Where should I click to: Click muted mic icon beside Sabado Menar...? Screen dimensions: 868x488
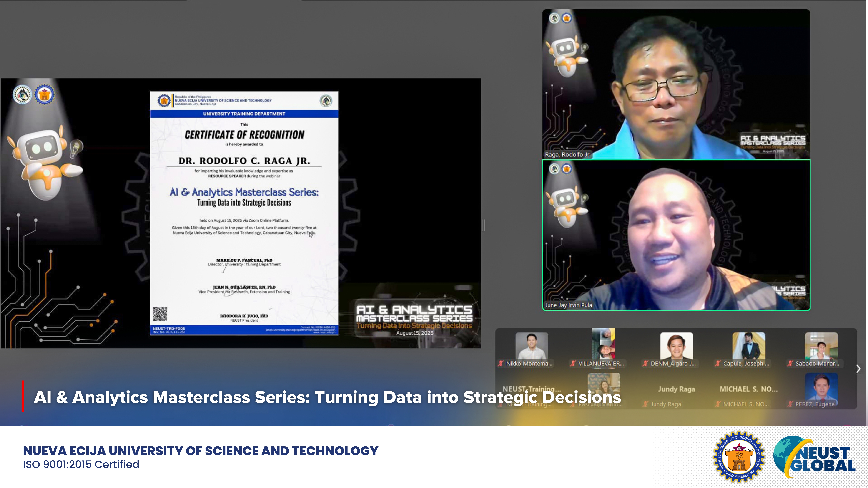click(x=790, y=363)
